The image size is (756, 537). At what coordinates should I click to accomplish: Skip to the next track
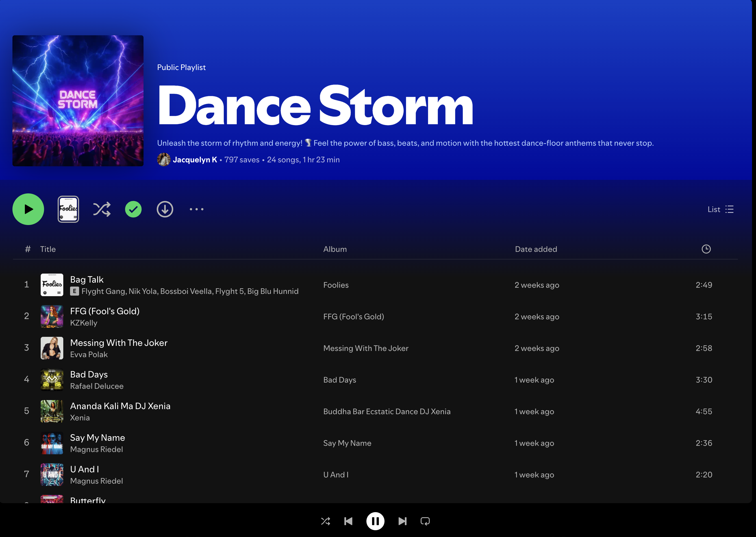pyautogui.click(x=402, y=521)
